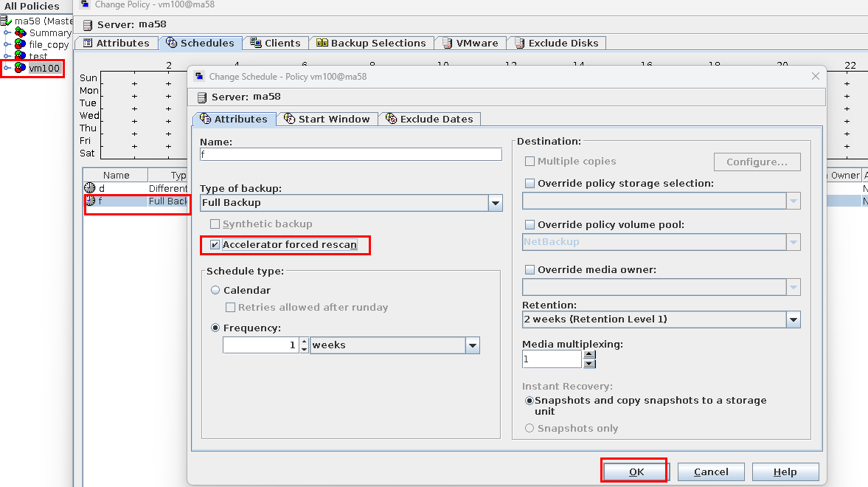Expand the Summary tree node
This screenshot has width=868, height=487.
7,32
